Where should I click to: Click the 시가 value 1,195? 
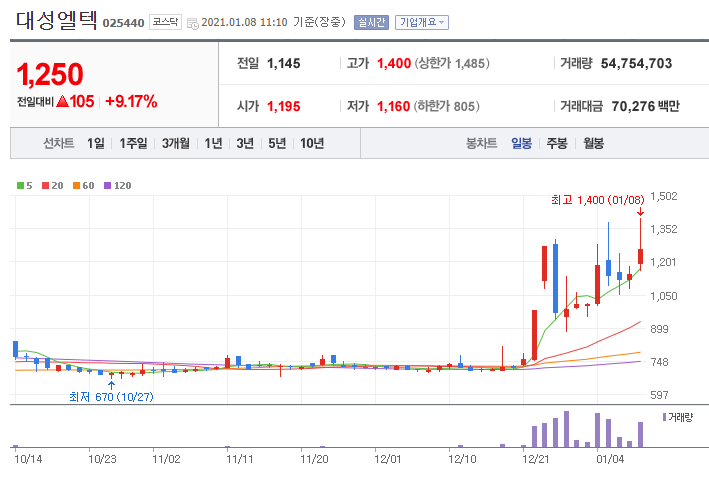point(284,106)
